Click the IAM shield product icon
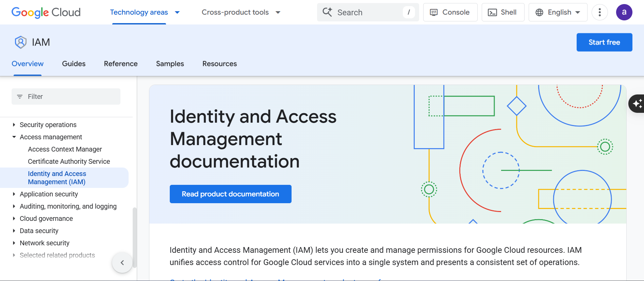The width and height of the screenshot is (644, 281). click(x=20, y=42)
